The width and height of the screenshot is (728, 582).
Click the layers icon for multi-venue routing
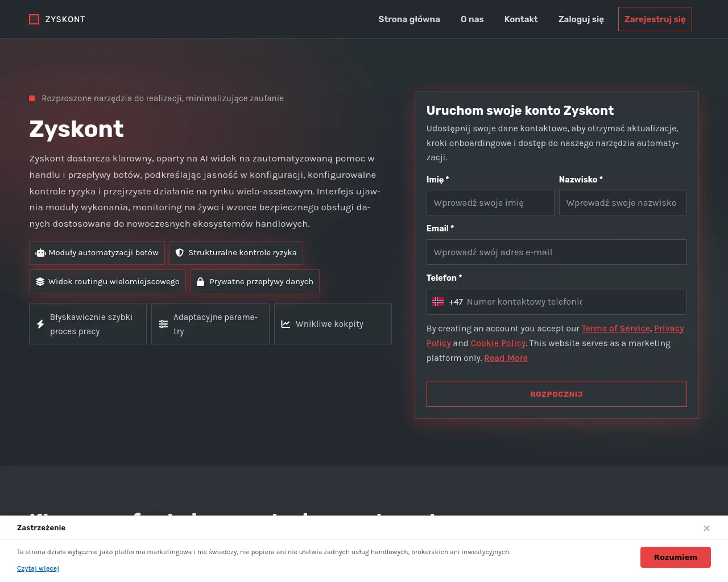(40, 282)
